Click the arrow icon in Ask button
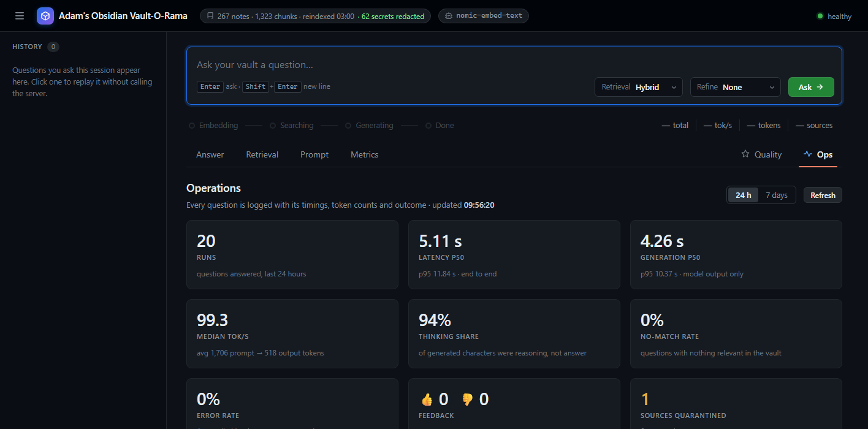The width and height of the screenshot is (868, 429). pos(820,87)
